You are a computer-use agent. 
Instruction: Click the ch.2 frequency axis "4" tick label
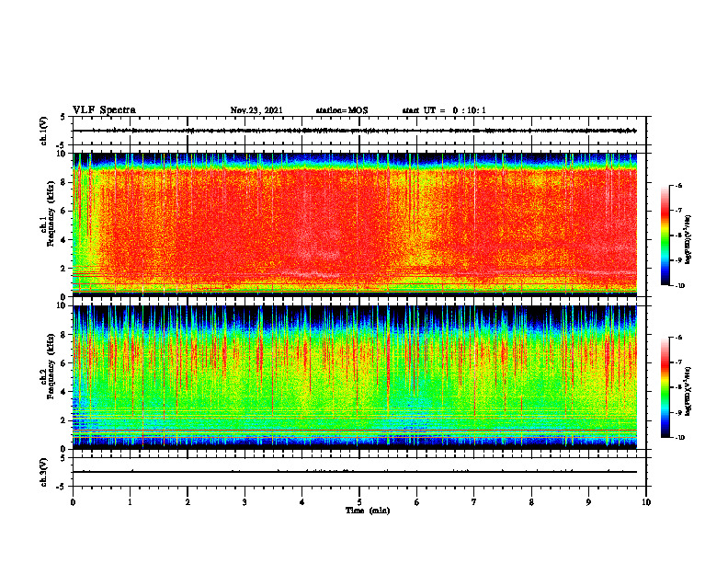(63, 392)
